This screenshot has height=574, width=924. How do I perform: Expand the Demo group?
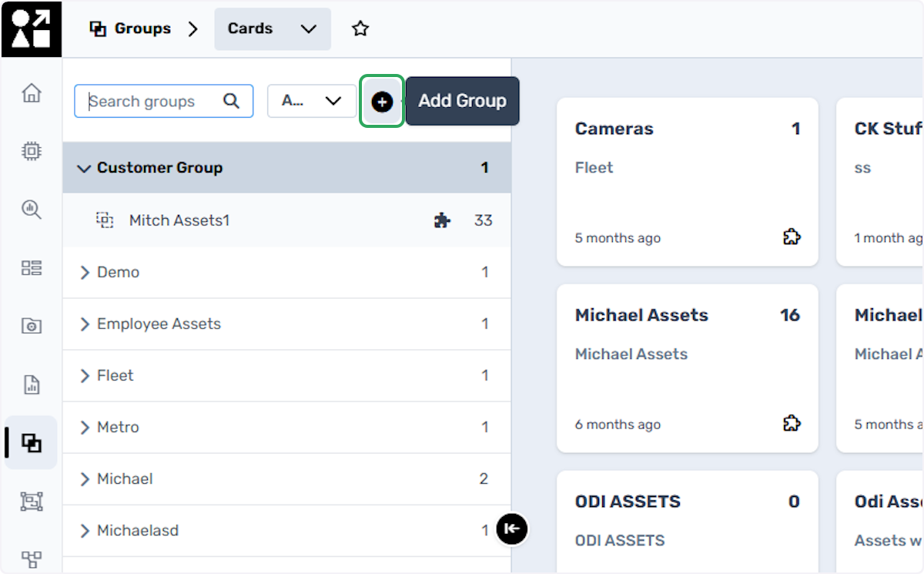coord(85,272)
